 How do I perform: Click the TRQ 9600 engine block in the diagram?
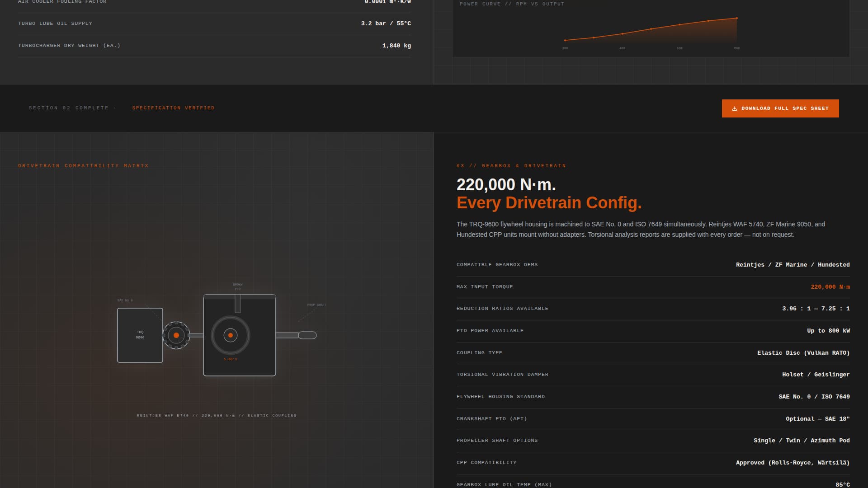pos(140,335)
